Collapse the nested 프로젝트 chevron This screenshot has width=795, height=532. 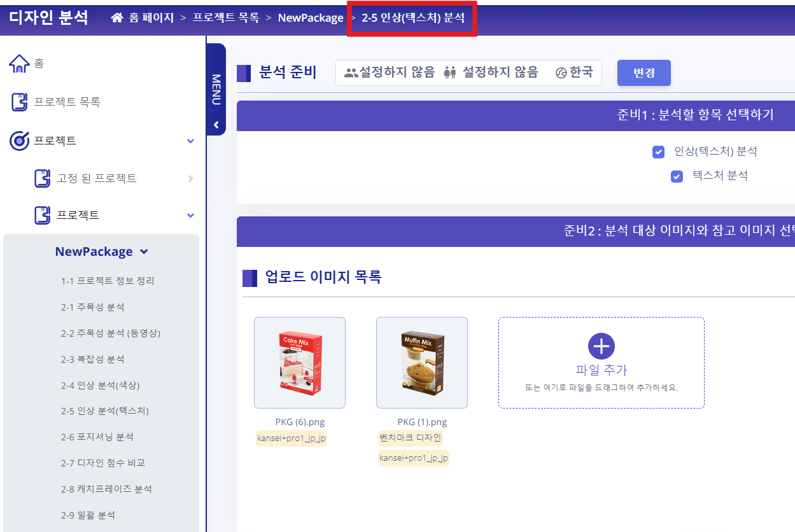(190, 216)
